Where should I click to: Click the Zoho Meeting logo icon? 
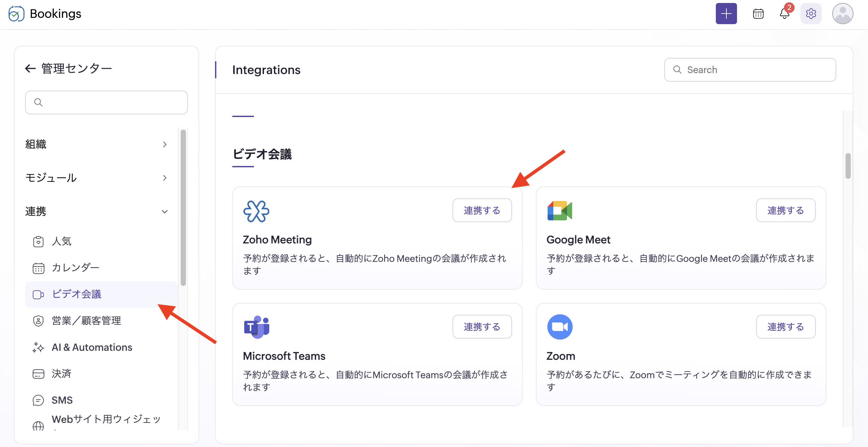coord(256,211)
